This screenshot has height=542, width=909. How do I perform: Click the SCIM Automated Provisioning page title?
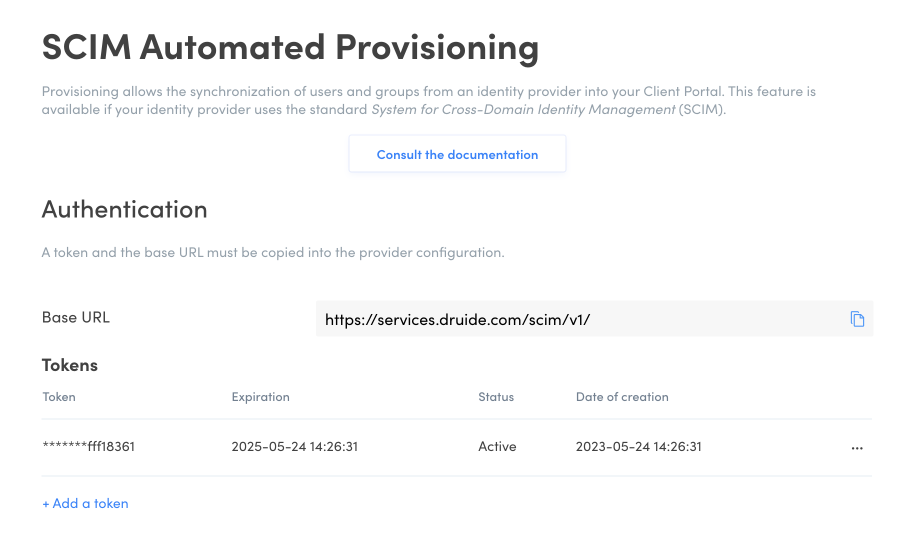click(x=290, y=46)
